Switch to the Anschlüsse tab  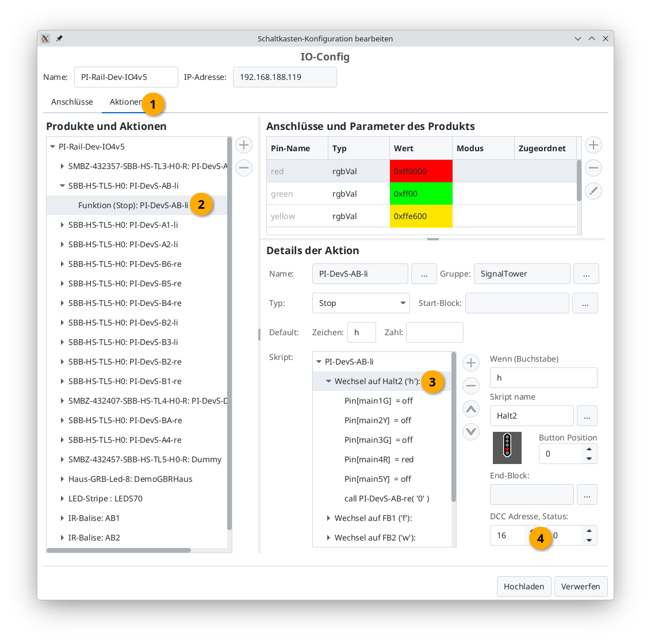72,102
